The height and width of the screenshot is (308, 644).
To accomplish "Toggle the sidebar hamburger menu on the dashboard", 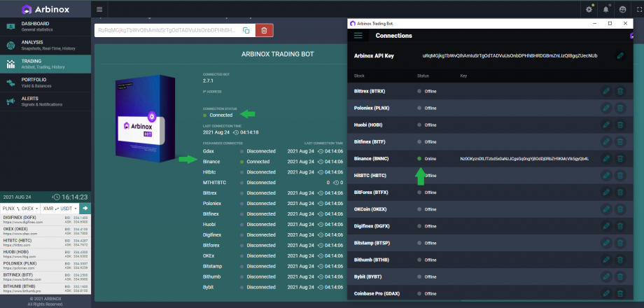I will 99,9.
